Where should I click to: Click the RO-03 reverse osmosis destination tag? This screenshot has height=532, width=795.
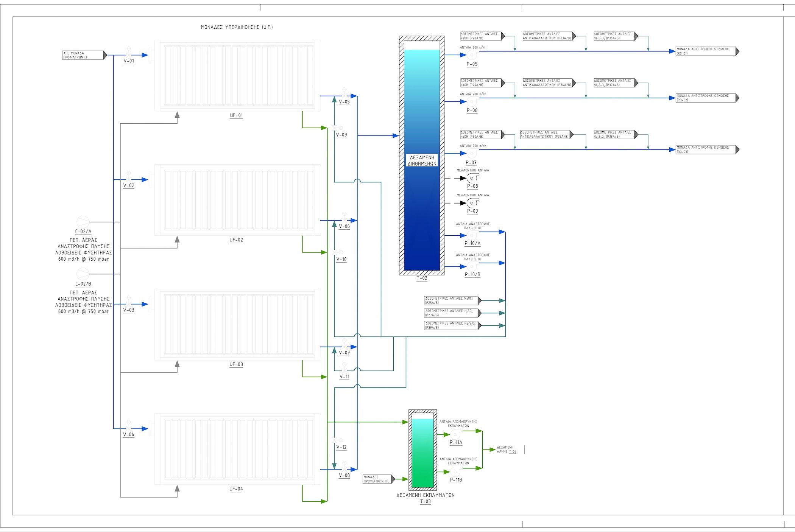(x=707, y=150)
